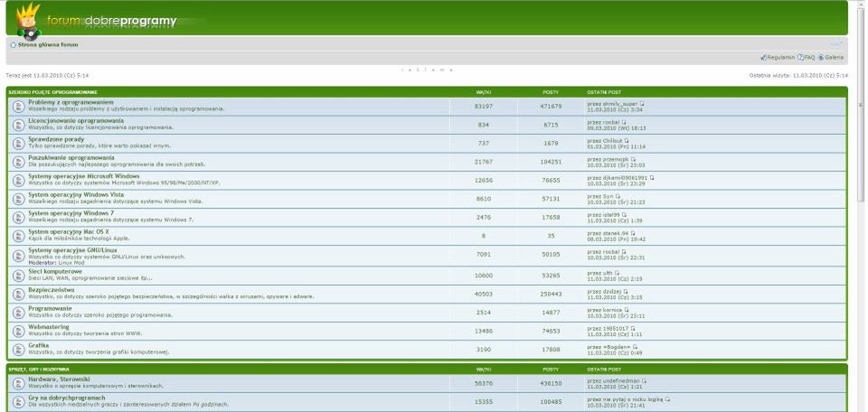Open Problemy z oprogramowaniem forum
The image size is (868, 412).
(x=71, y=103)
